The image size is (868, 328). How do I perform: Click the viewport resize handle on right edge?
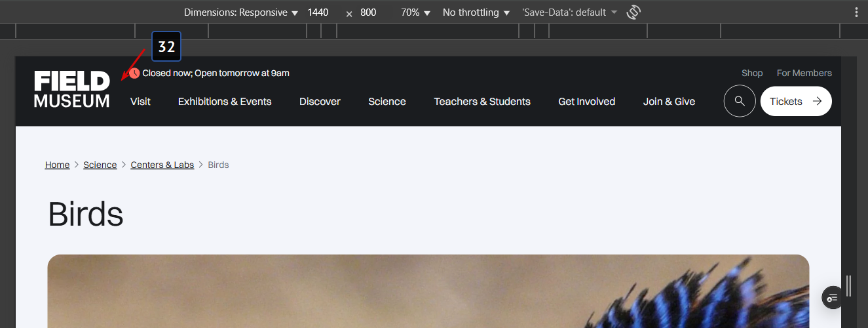point(849,286)
